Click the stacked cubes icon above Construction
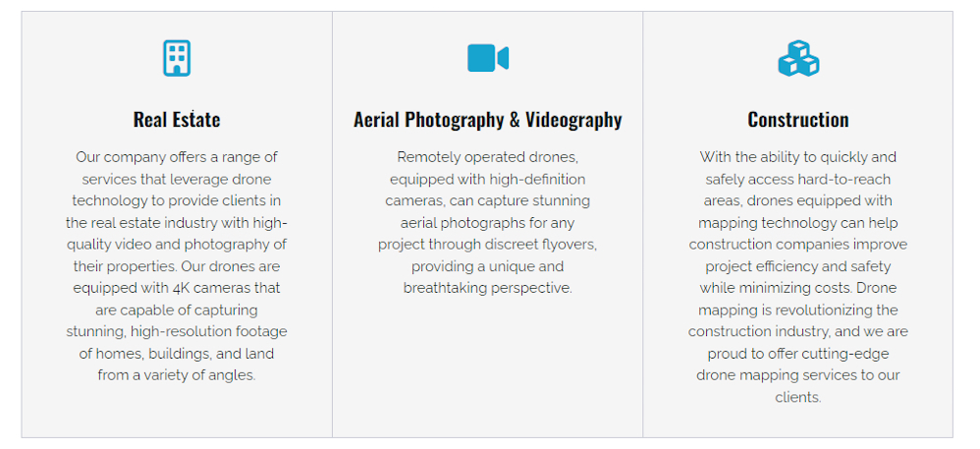The width and height of the screenshot is (980, 449). click(798, 58)
